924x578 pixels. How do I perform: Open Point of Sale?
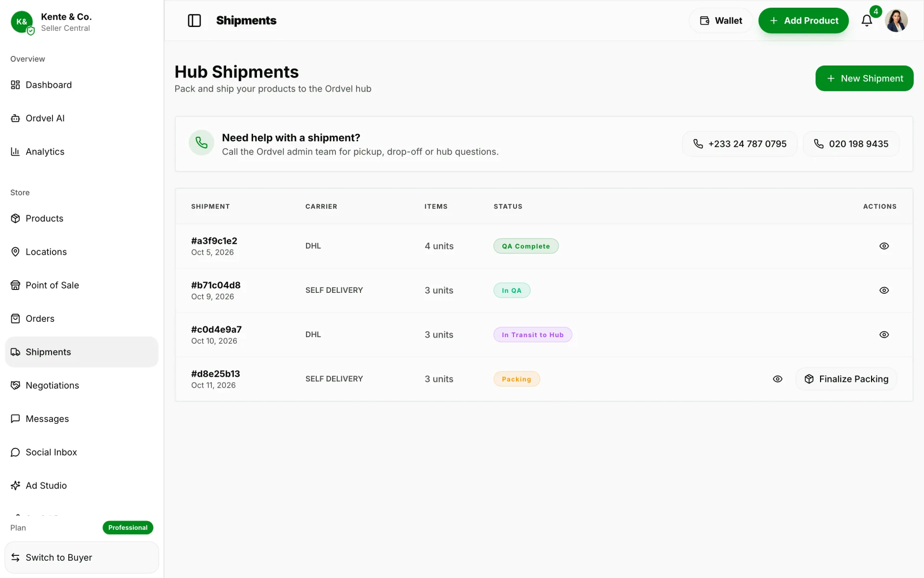point(82,285)
